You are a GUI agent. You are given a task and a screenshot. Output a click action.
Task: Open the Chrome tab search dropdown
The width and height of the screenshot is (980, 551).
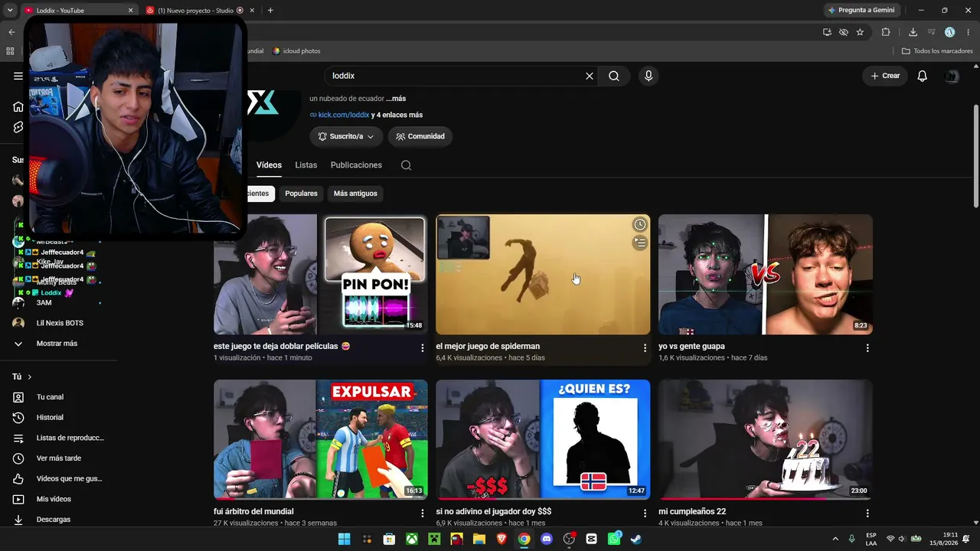click(10, 10)
